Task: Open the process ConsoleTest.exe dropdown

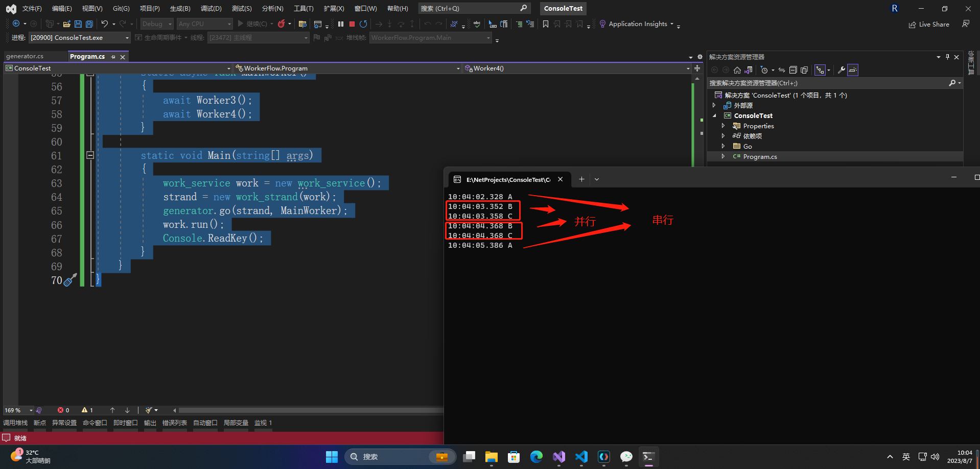Action: pyautogui.click(x=127, y=38)
